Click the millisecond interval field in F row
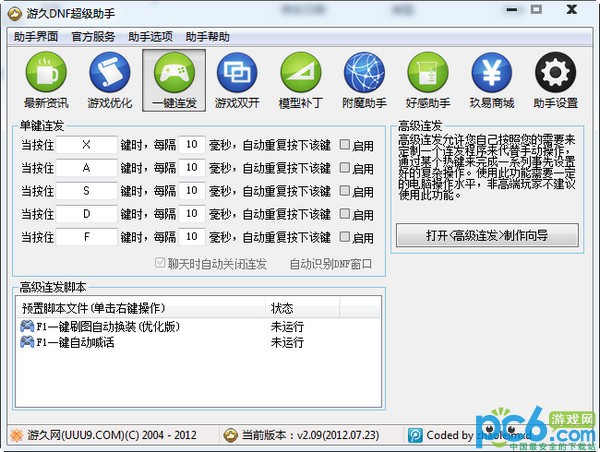 [x=192, y=237]
